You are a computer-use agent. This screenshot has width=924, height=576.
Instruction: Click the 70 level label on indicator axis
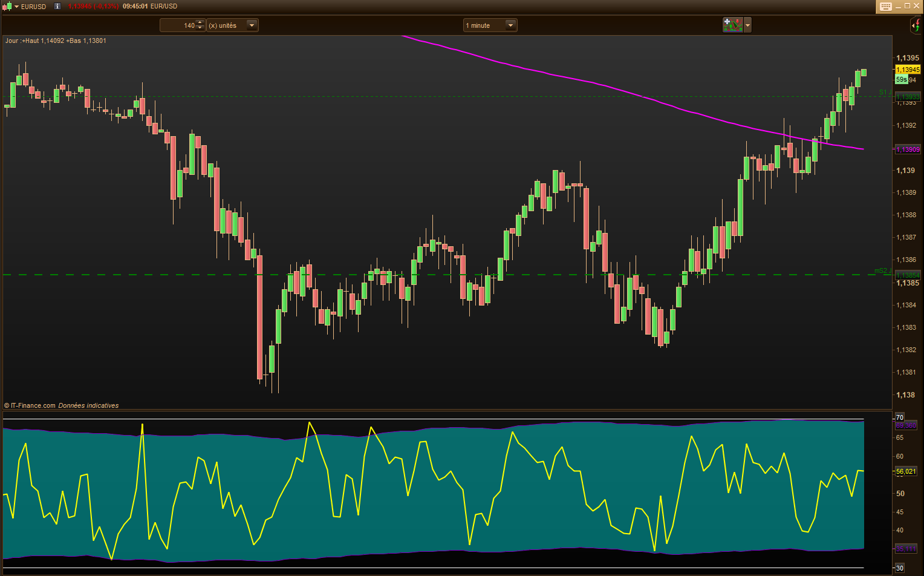pyautogui.click(x=900, y=417)
